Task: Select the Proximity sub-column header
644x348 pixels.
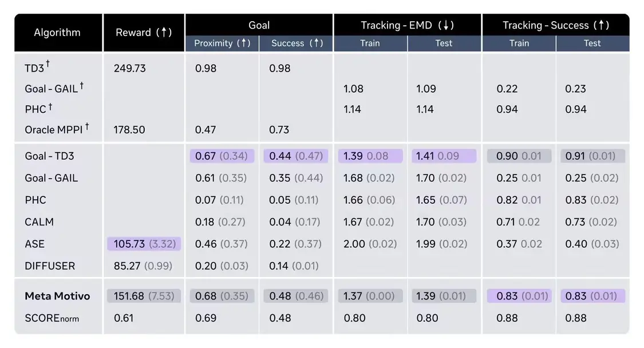Action: click(x=222, y=43)
